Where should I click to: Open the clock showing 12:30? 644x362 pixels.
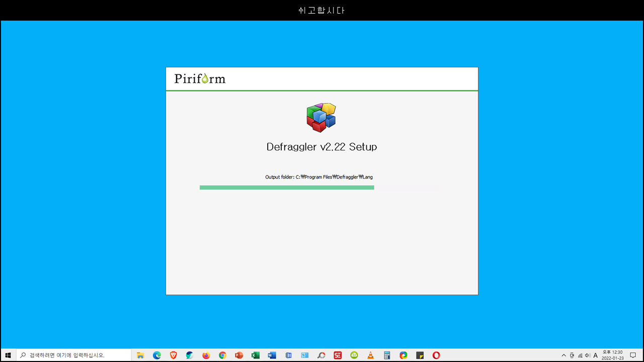(612, 355)
